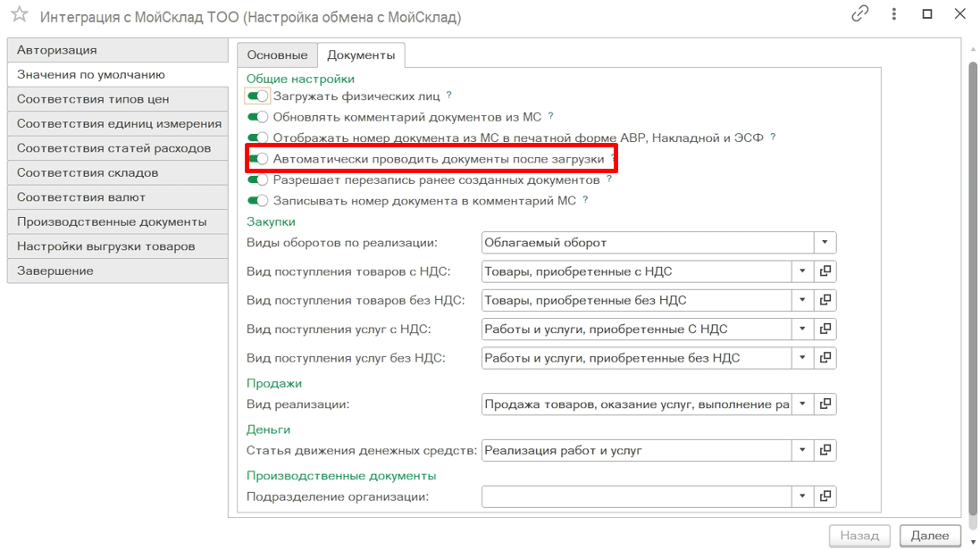Maximize the settings window
Screen dimensions: 980x550
927,13
